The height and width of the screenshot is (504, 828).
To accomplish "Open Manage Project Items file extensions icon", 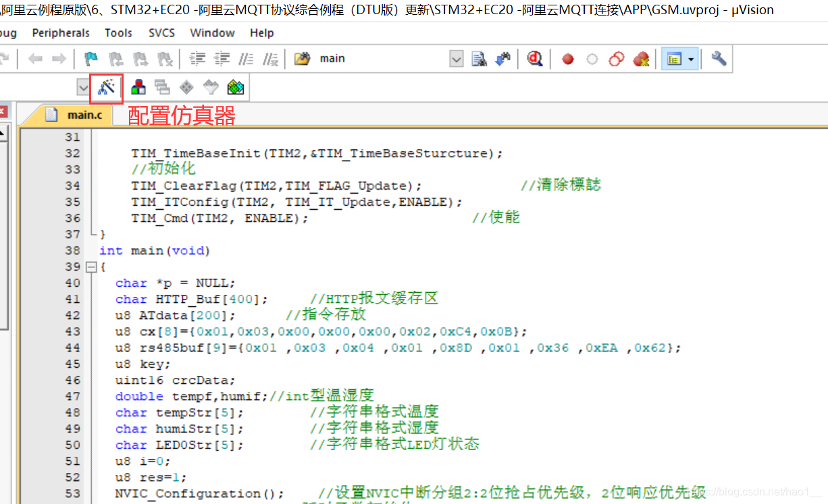I will coord(138,87).
